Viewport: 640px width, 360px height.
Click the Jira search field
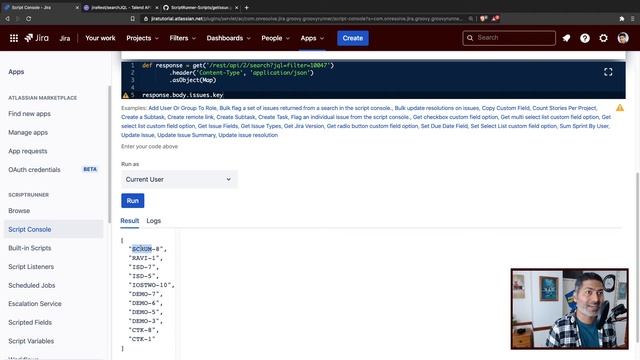[509, 38]
